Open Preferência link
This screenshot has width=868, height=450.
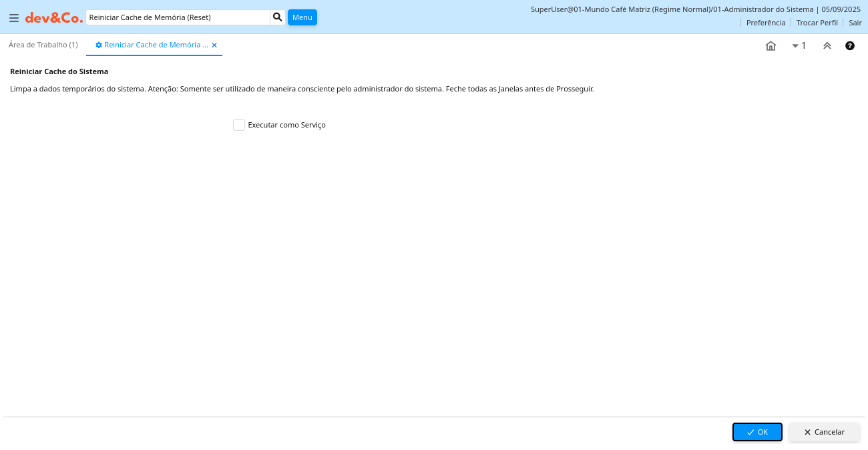(766, 23)
